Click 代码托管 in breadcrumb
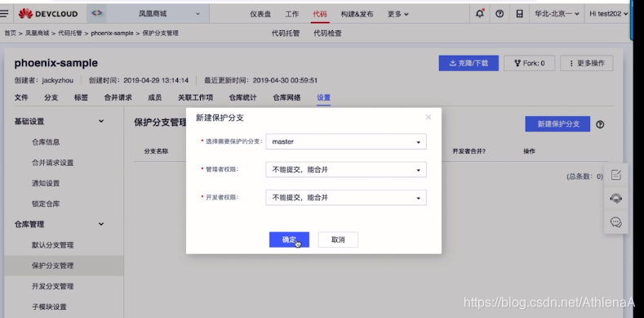This screenshot has height=318, width=644. (70, 34)
